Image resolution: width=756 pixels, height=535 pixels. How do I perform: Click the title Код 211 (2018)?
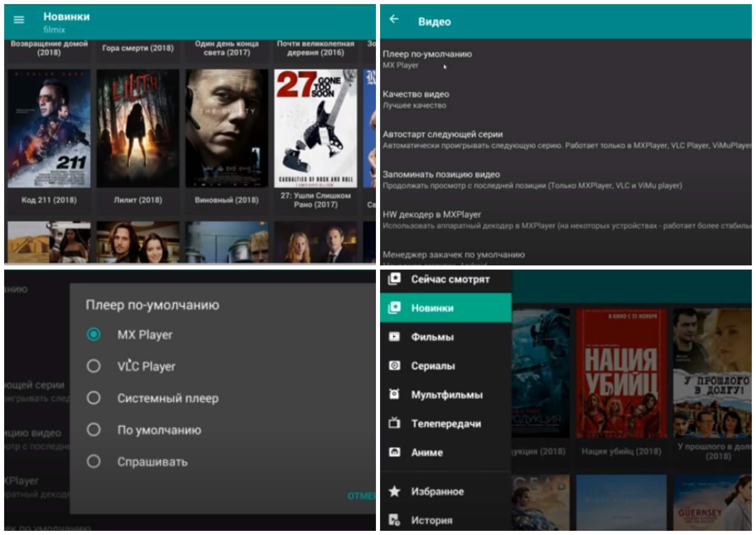point(49,200)
